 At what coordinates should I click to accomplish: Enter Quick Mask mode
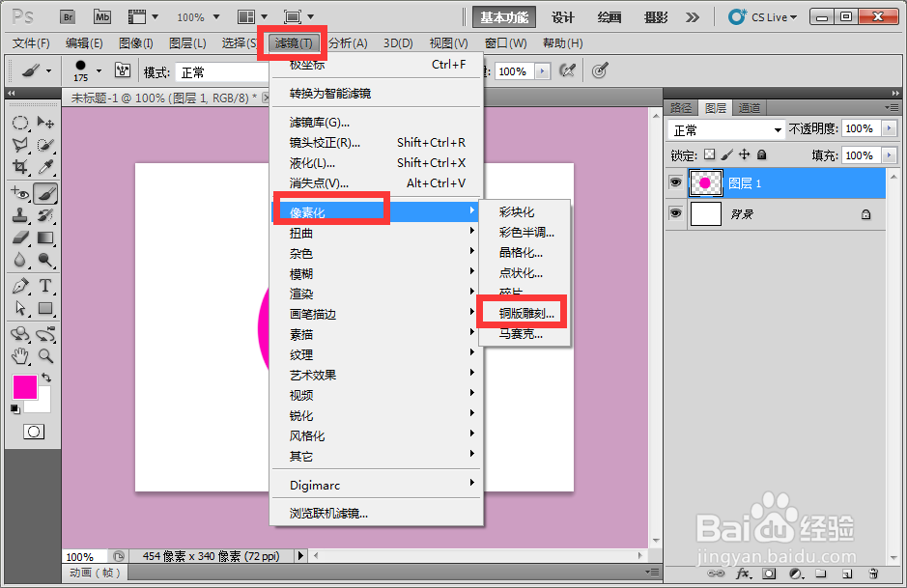pyautogui.click(x=32, y=432)
